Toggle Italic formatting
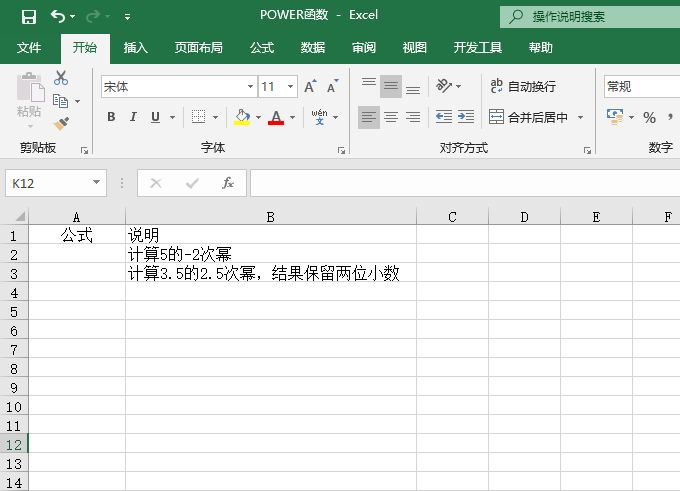This screenshot has height=491, width=680. (133, 117)
